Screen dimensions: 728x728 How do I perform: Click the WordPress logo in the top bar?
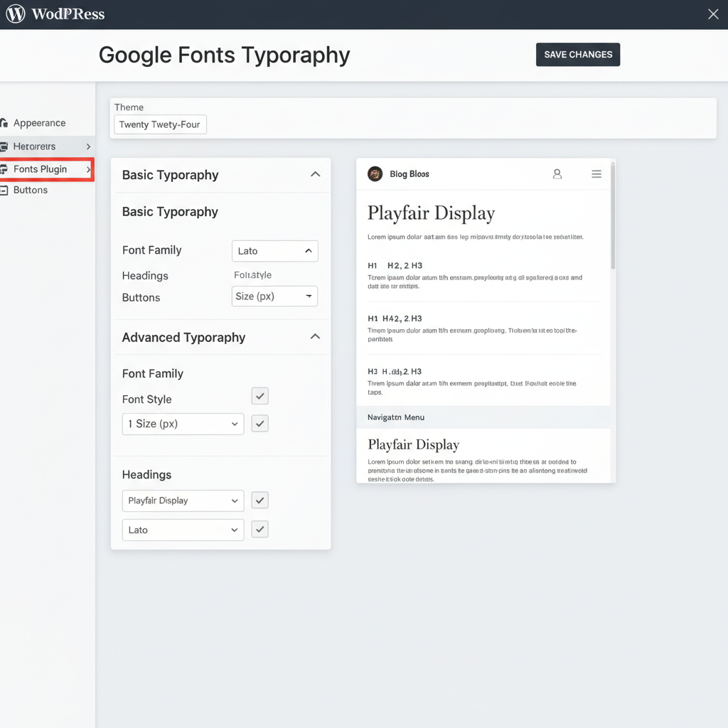(x=14, y=14)
